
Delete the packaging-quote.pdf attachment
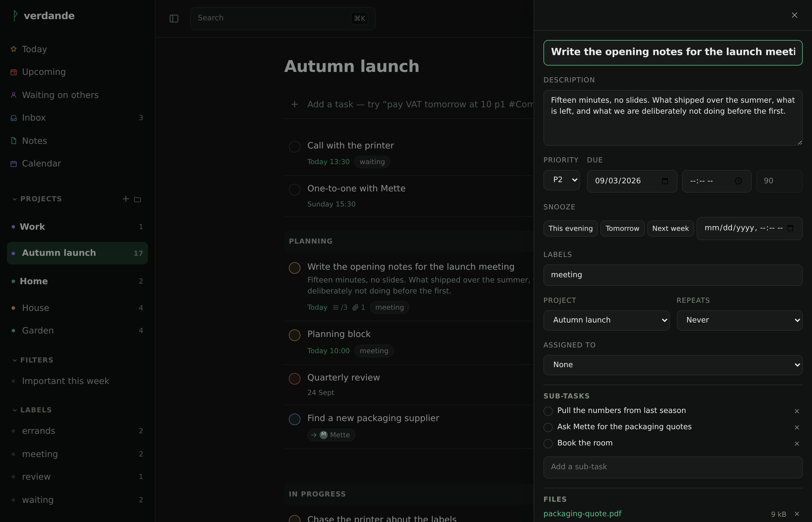797,514
